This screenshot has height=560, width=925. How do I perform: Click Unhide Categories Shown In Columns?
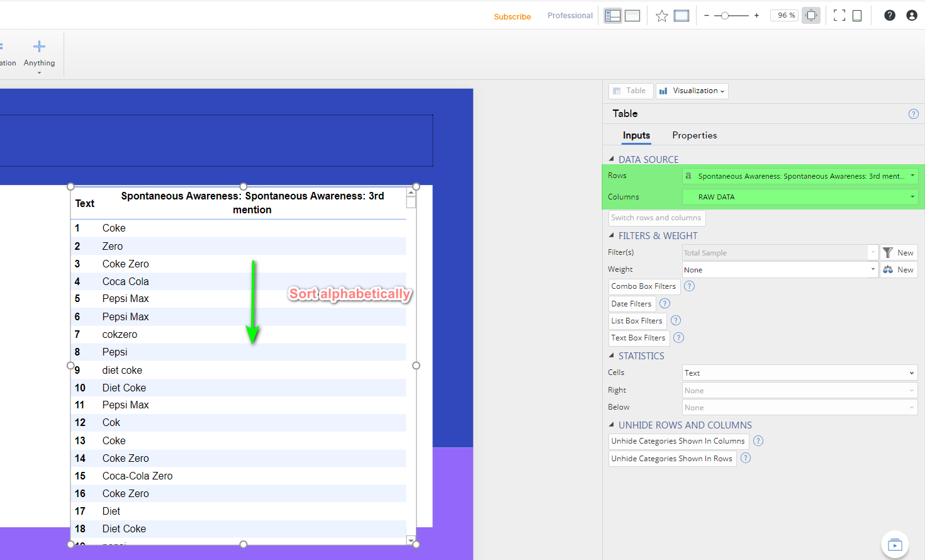point(678,441)
